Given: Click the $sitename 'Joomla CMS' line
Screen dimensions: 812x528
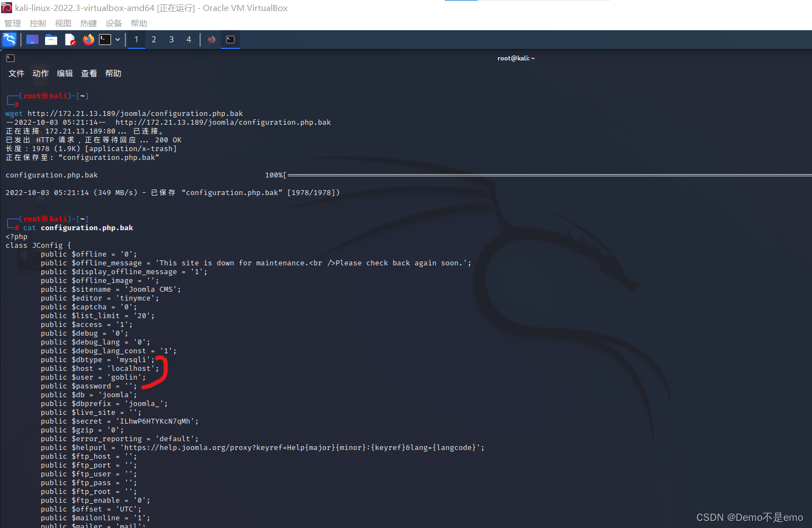Looking at the screenshot, I should pyautogui.click(x=111, y=290).
